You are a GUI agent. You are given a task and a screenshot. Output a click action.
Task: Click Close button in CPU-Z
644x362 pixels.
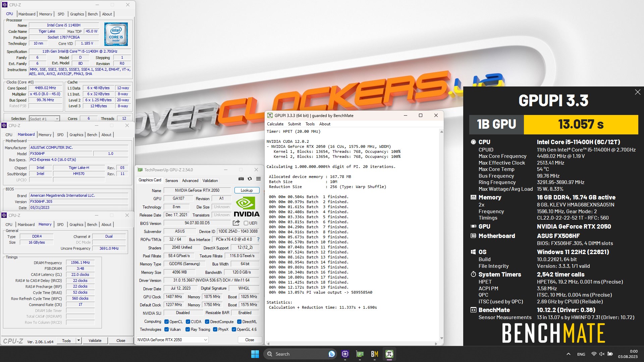pos(121,341)
